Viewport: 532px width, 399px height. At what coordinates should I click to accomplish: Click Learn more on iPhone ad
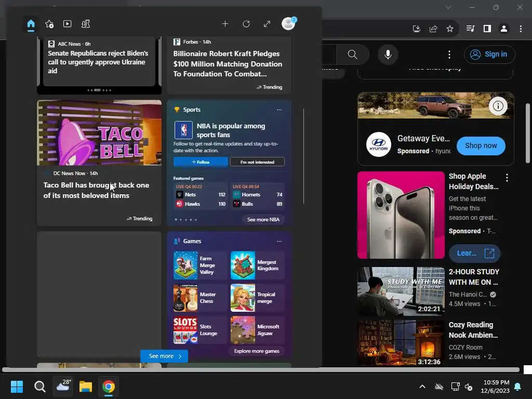point(474,253)
